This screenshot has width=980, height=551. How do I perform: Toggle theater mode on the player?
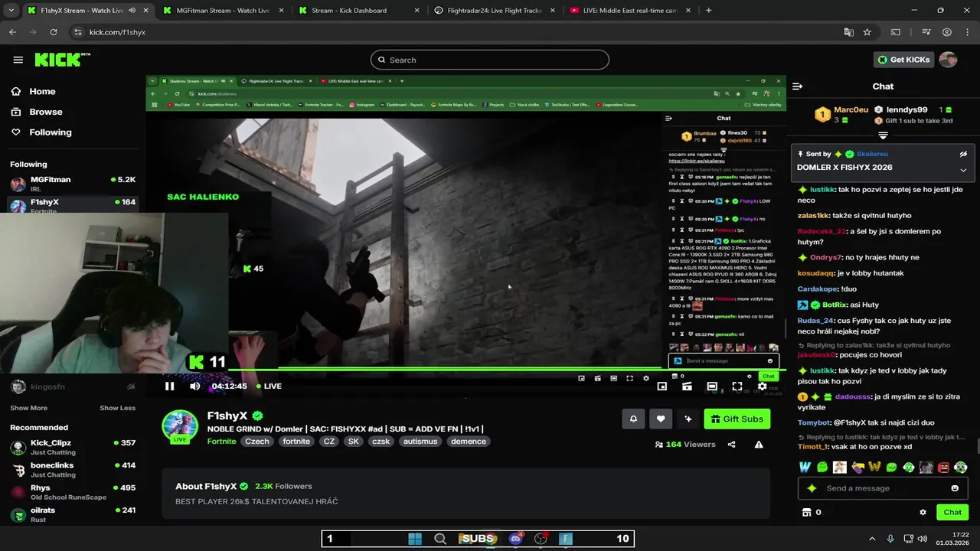712,386
